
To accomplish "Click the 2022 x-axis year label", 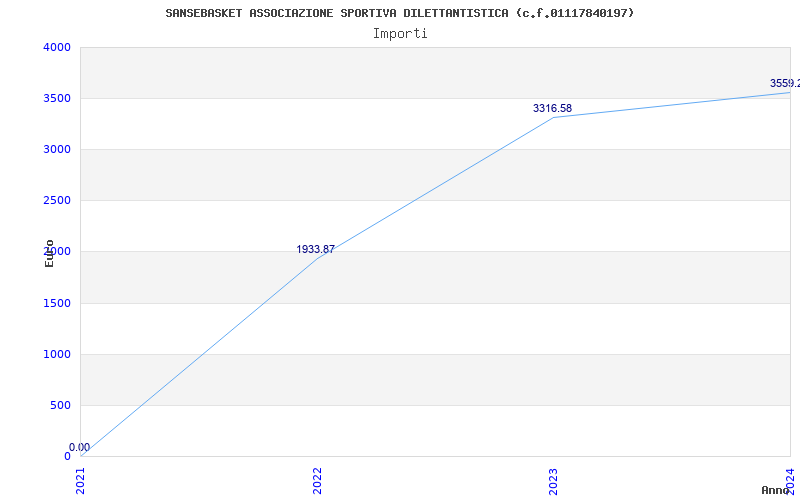I will click(x=317, y=481).
